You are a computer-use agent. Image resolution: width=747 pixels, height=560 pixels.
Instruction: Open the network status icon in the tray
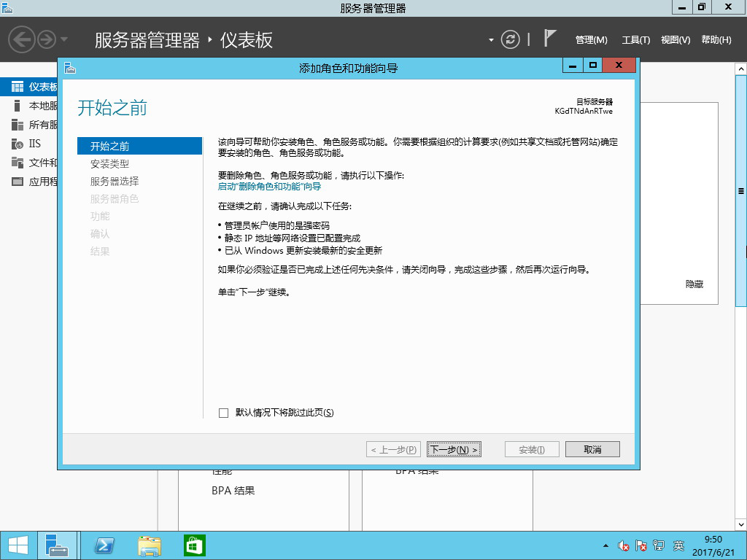click(x=658, y=545)
